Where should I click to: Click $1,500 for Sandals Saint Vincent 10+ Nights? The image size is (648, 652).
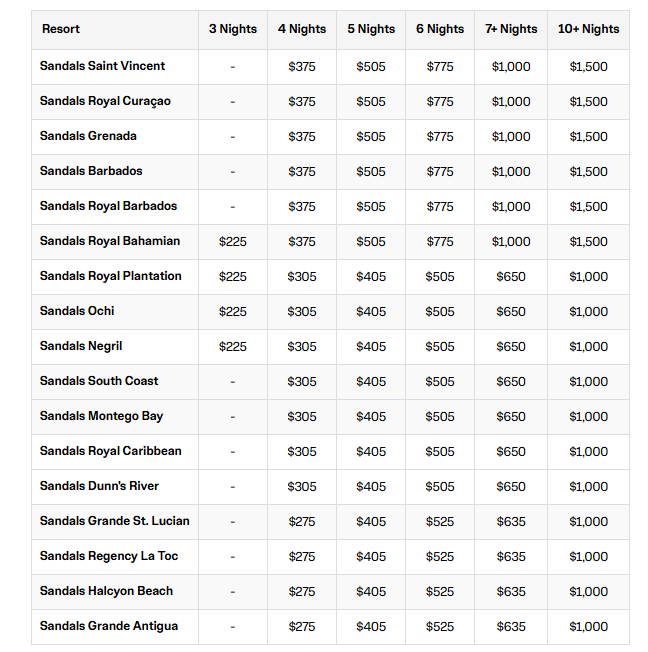(589, 67)
